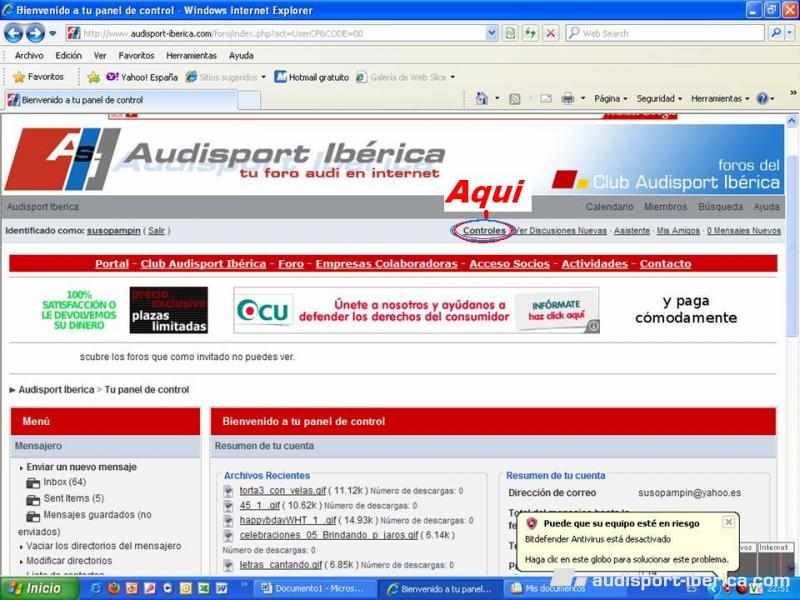Click the red Stop loading icon
Screen dimensions: 800x600
tap(551, 34)
